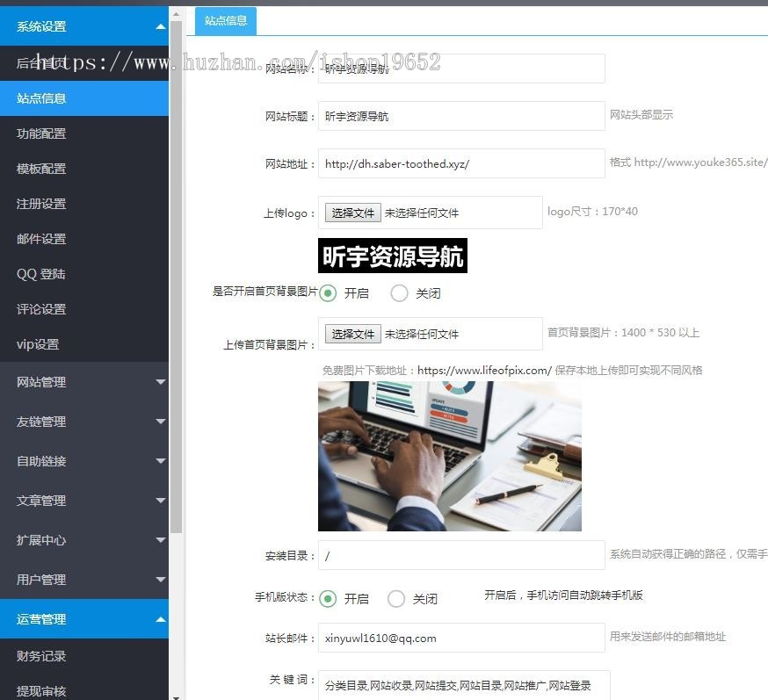Choose a file for 上传logo

352,213
